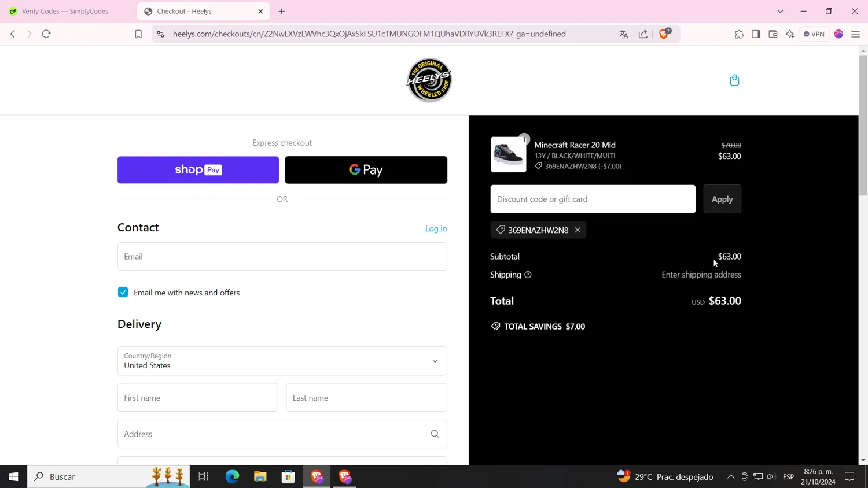The image size is (868, 488).
Task: Click the browser address bar URL
Action: click(x=369, y=34)
